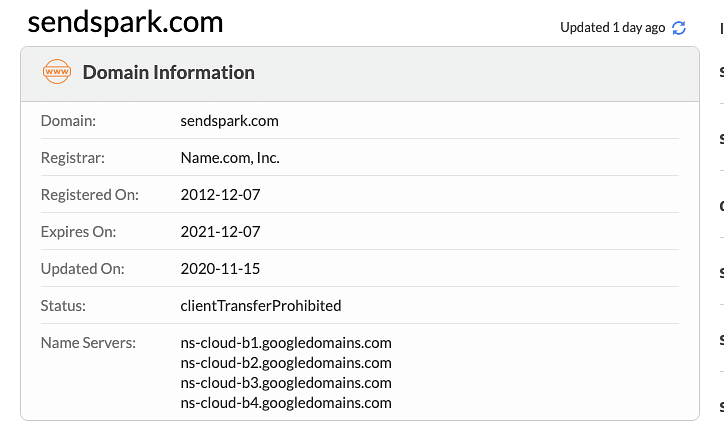Click the orange WWW globe icon
724x435 pixels.
coord(57,72)
